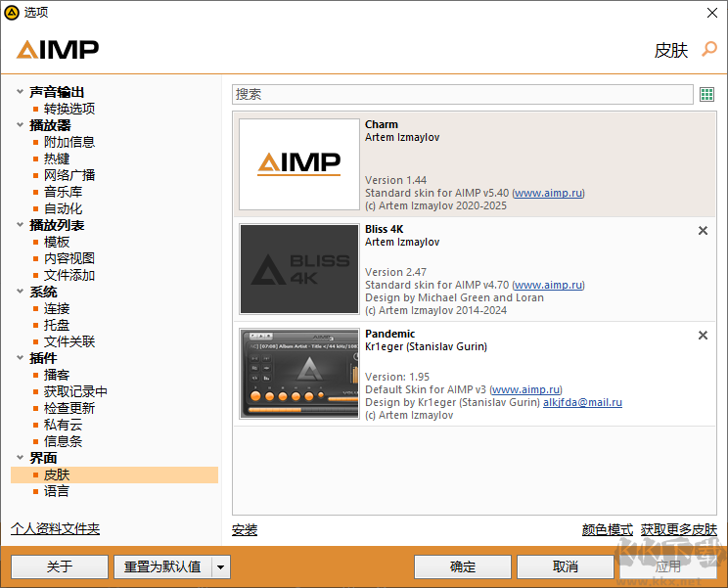Open the 颜色模式 link
Viewport: 728px width, 588px height.
(608, 529)
